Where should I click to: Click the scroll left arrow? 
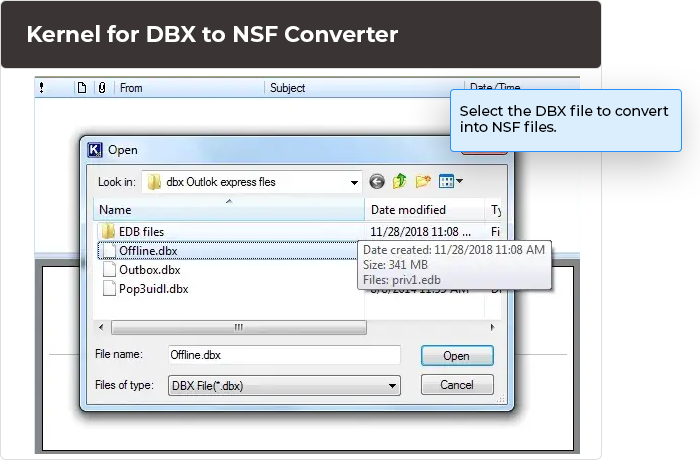(x=101, y=327)
